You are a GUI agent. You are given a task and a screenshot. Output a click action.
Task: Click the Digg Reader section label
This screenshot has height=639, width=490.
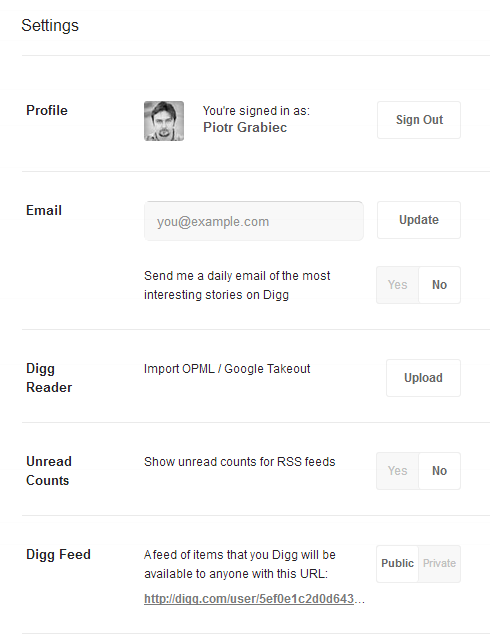pos(49,378)
